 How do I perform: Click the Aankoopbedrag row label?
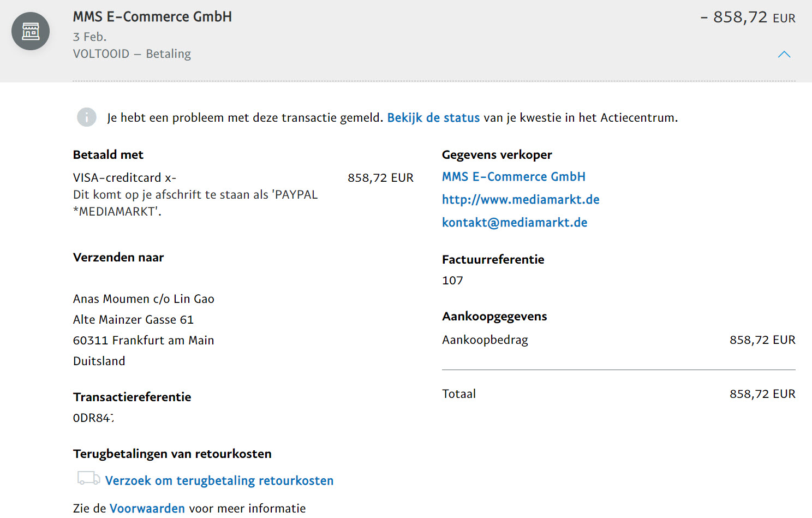485,340
